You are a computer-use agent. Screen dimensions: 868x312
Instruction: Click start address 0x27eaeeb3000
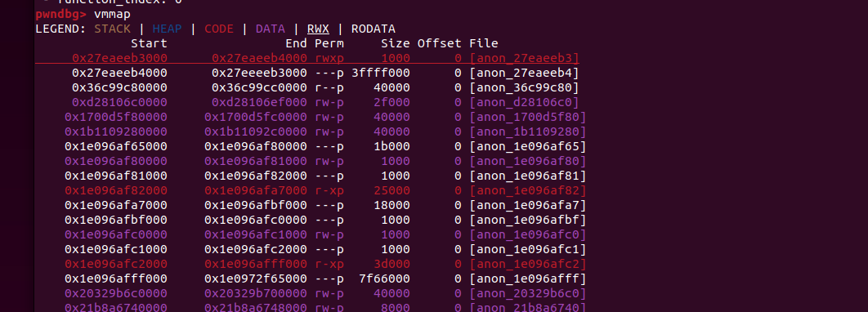click(x=119, y=58)
